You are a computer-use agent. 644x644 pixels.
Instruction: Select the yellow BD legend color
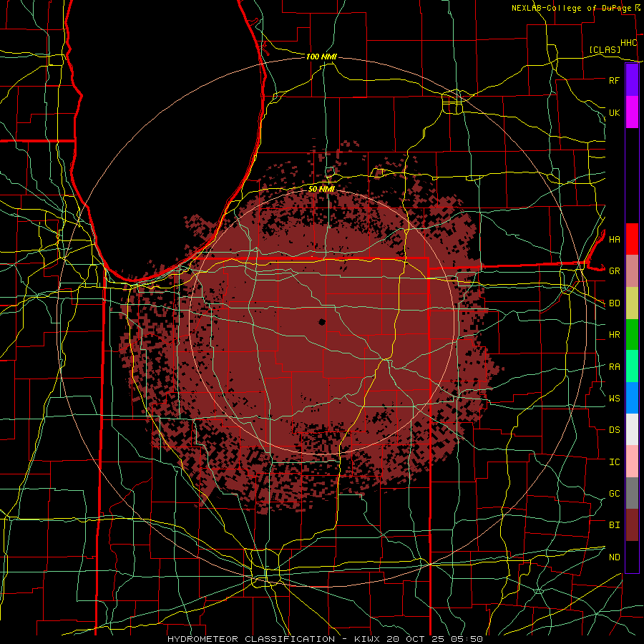pos(632,303)
